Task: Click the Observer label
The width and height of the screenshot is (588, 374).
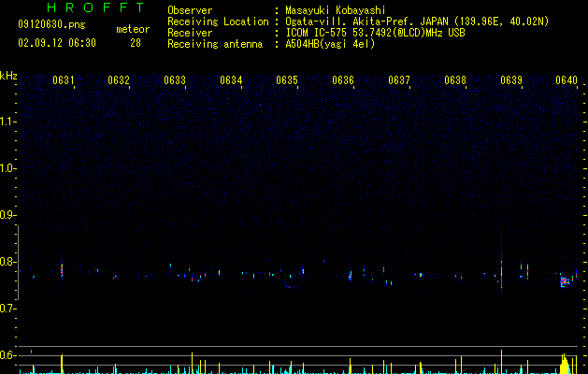Action: (190, 10)
